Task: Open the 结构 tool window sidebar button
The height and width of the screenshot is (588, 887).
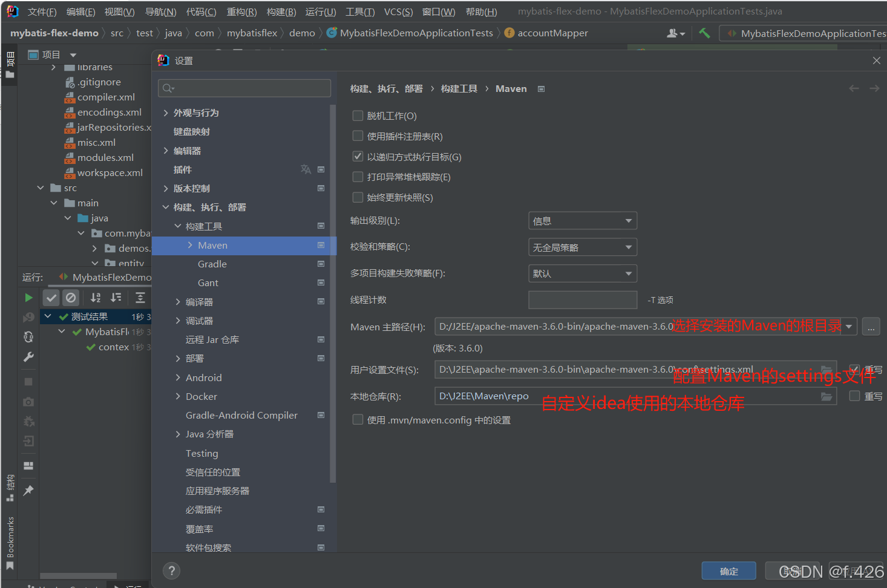Action: (x=10, y=488)
